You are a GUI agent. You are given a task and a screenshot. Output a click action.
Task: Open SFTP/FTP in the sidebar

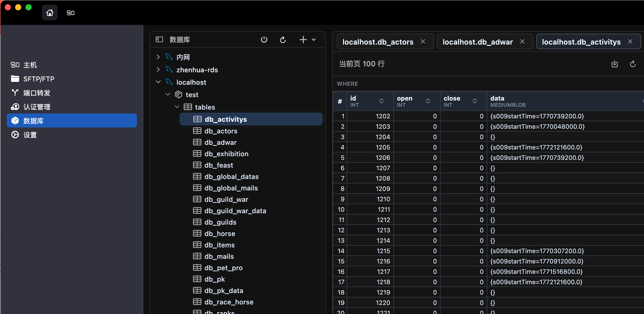click(x=38, y=79)
